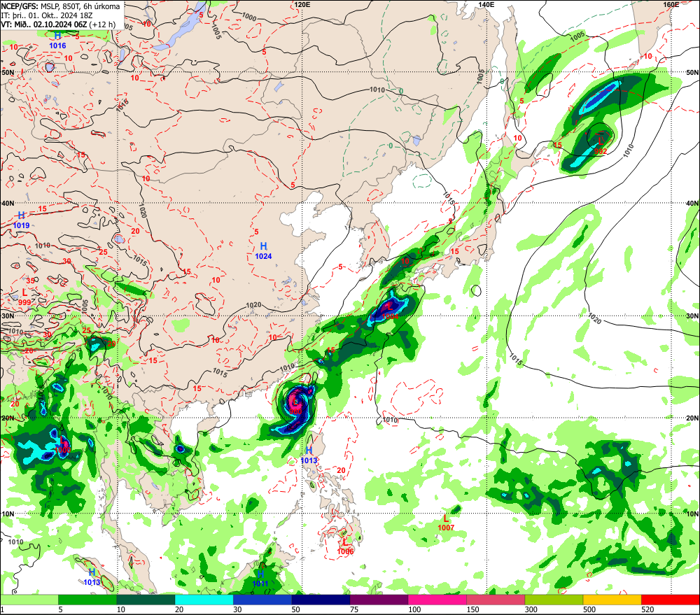
Task: Click the red 520+ legend swatch
Action: pyautogui.click(x=671, y=600)
